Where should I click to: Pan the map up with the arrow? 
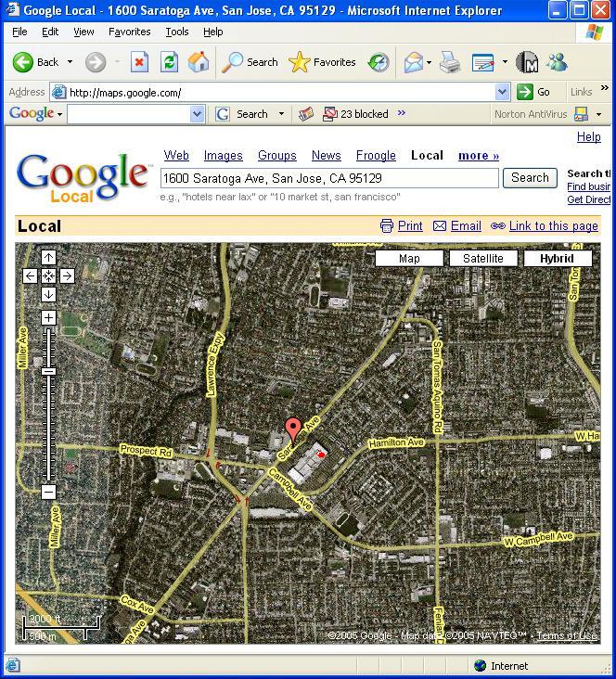coord(48,257)
